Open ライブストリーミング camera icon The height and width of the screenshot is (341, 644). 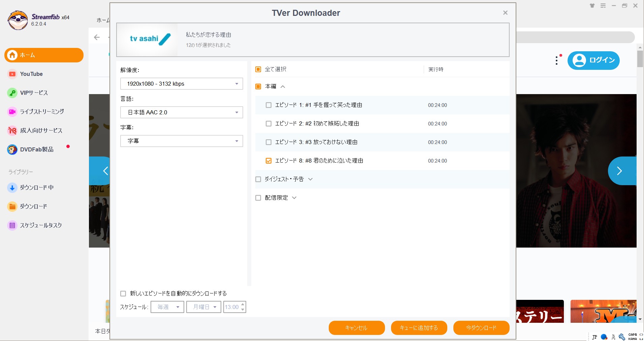[x=12, y=112]
